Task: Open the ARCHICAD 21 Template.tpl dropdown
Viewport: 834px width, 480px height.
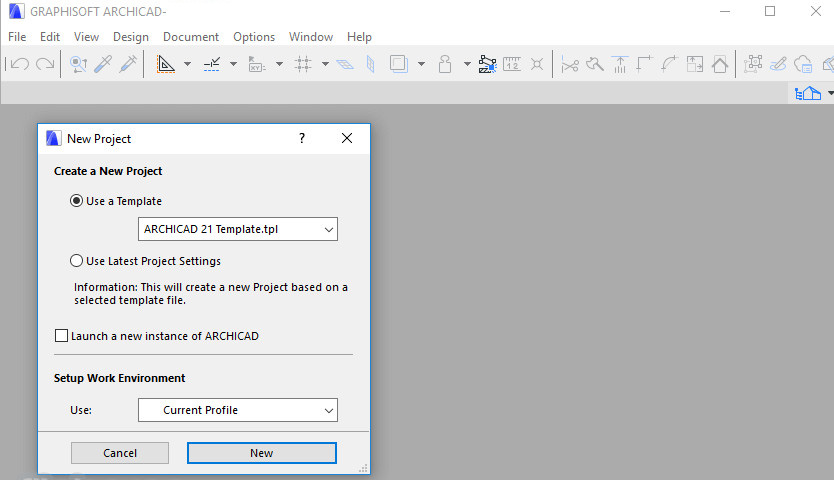Action: click(x=238, y=229)
